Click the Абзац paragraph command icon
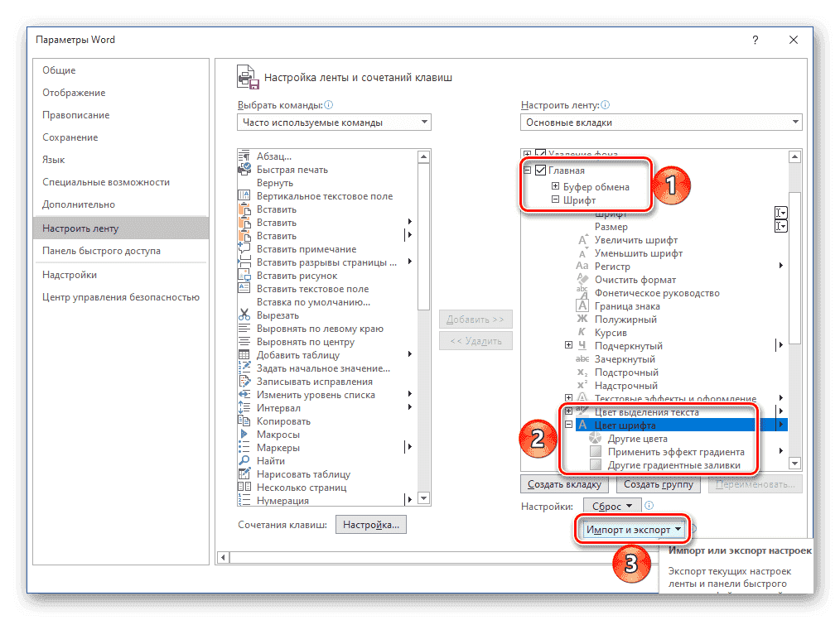This screenshot has width=840, height=620. [244, 156]
